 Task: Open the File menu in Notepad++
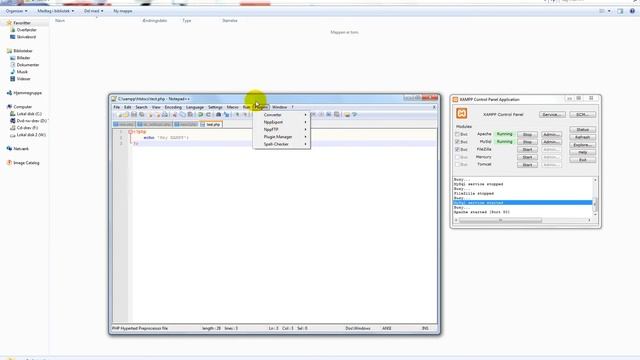point(117,107)
